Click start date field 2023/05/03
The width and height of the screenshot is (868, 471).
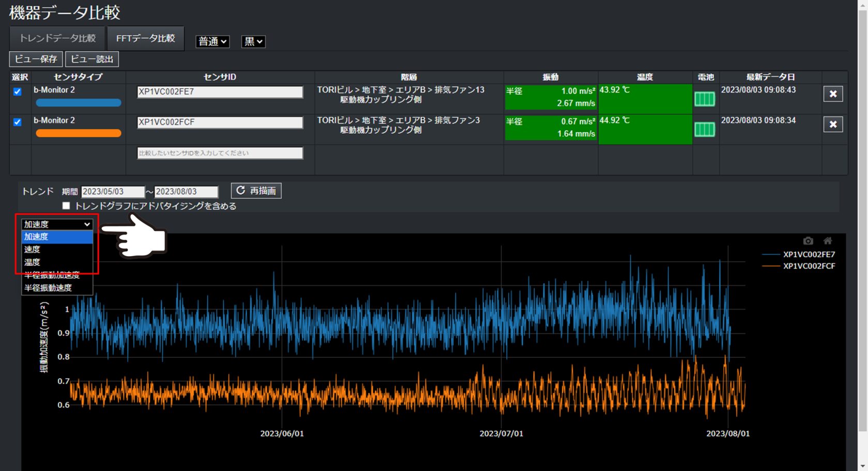[113, 192]
